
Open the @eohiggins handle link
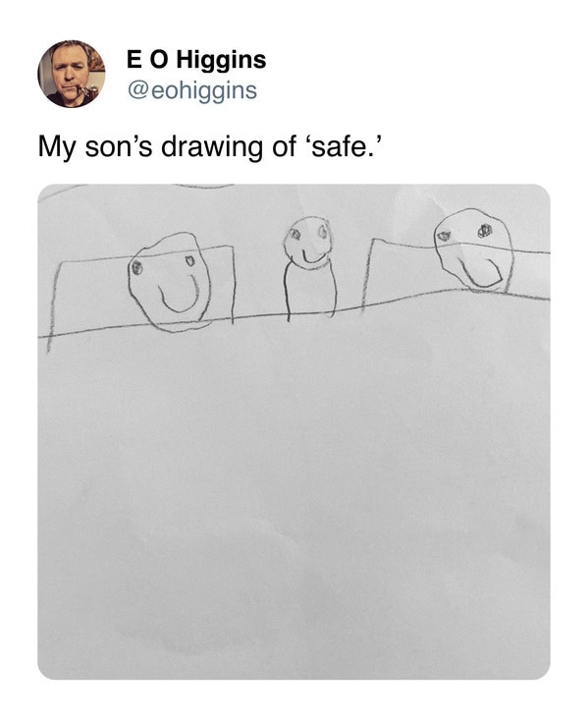[x=191, y=90]
